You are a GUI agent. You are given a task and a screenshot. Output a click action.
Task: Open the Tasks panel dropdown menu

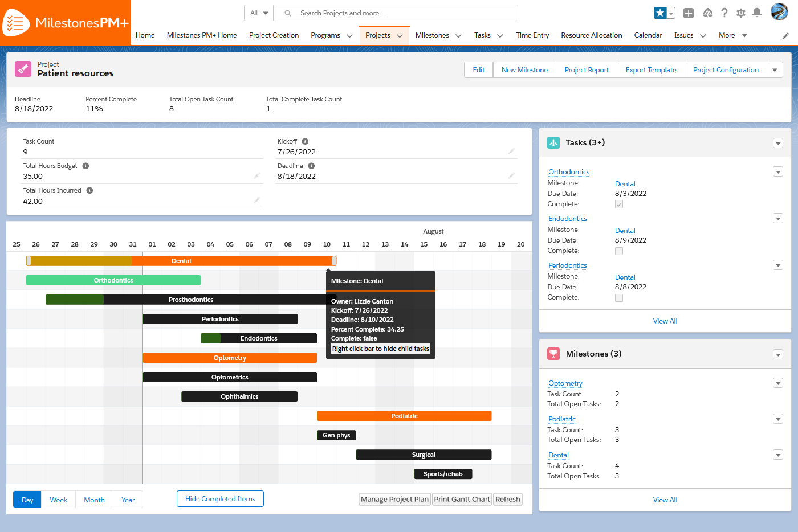coord(778,143)
